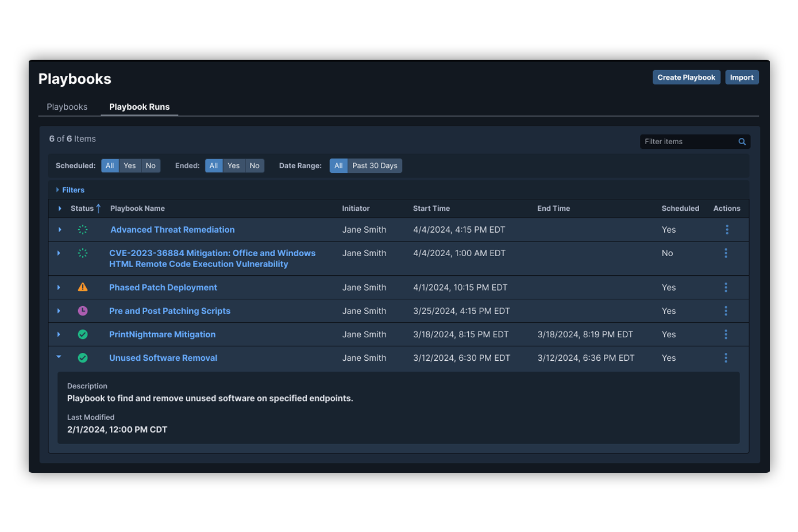Click the purple clock icon for Pre and Post Patching Scripts
This screenshot has height=532, width=798.
click(x=83, y=311)
